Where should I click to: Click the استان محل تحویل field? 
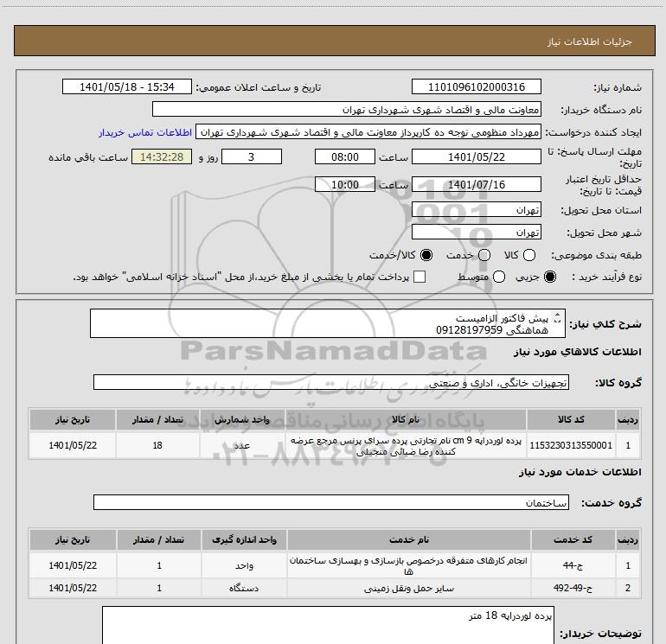click(476, 210)
